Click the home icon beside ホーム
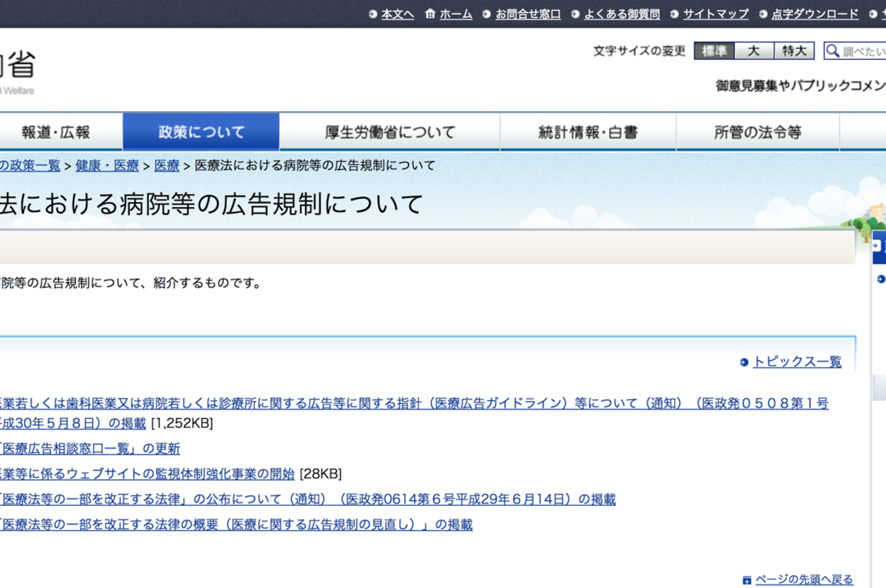Image resolution: width=886 pixels, height=588 pixels. coord(430,14)
